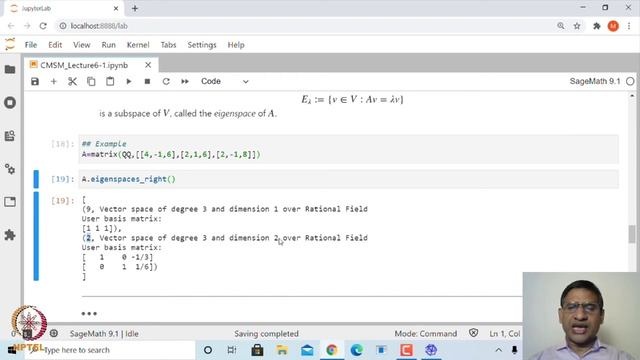Open the Kernel menu
Image resolution: width=640 pixels, height=360 pixels.
[x=138, y=45]
